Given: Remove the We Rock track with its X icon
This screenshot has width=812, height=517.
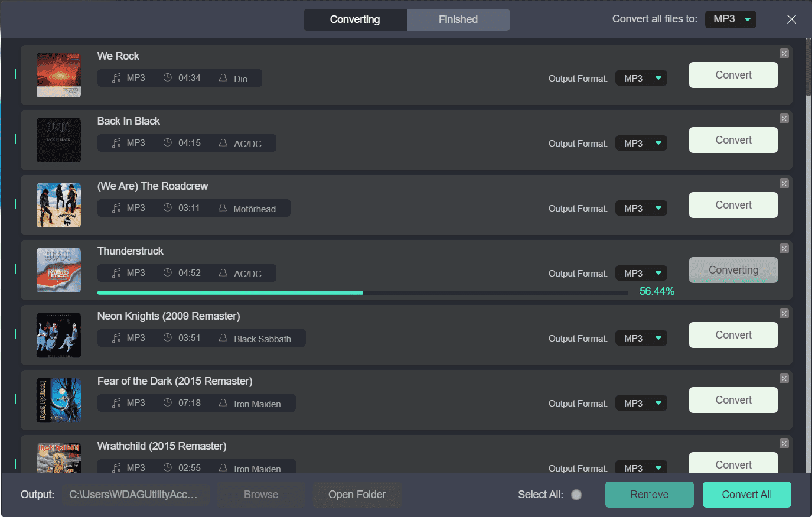Looking at the screenshot, I should (784, 54).
